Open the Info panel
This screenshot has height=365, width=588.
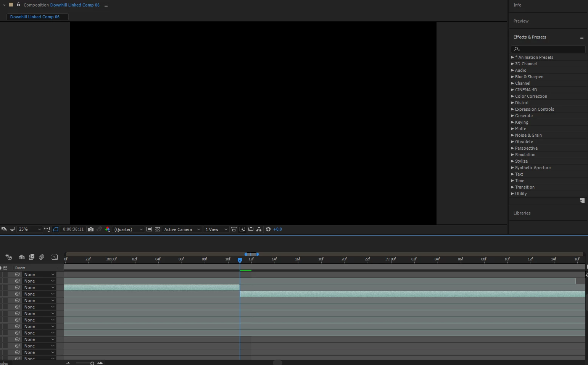[517, 5]
